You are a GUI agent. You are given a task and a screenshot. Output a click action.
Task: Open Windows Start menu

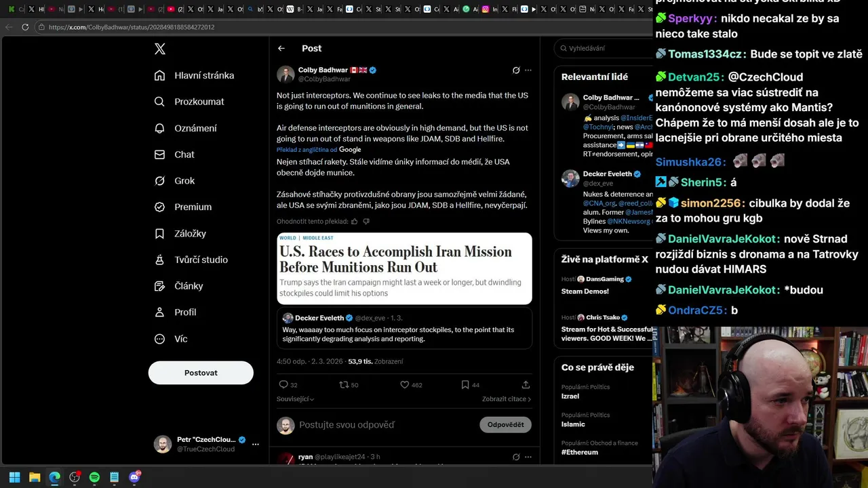click(15, 477)
